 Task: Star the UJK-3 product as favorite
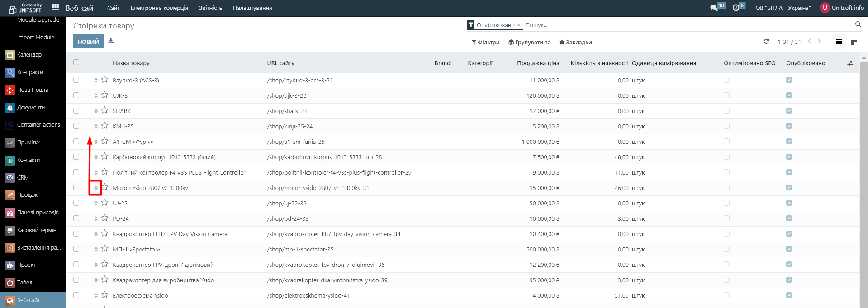pyautogui.click(x=104, y=95)
